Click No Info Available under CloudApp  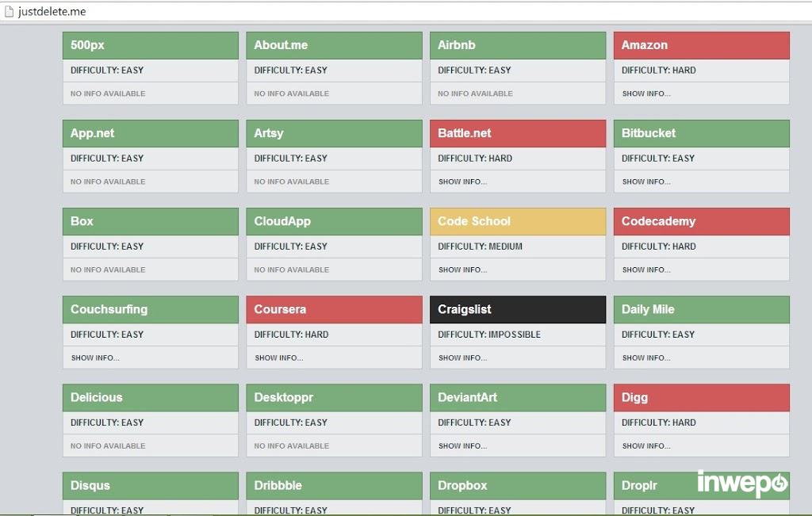click(x=292, y=269)
